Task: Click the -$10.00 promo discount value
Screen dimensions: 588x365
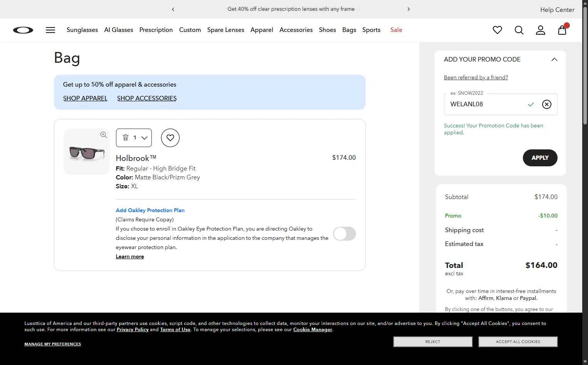Action: tap(548, 216)
